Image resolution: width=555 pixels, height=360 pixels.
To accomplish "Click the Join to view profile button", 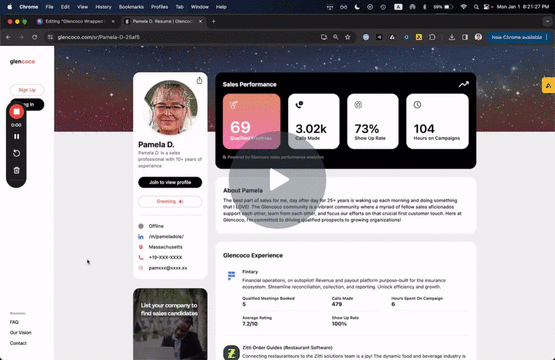I will pyautogui.click(x=170, y=182).
